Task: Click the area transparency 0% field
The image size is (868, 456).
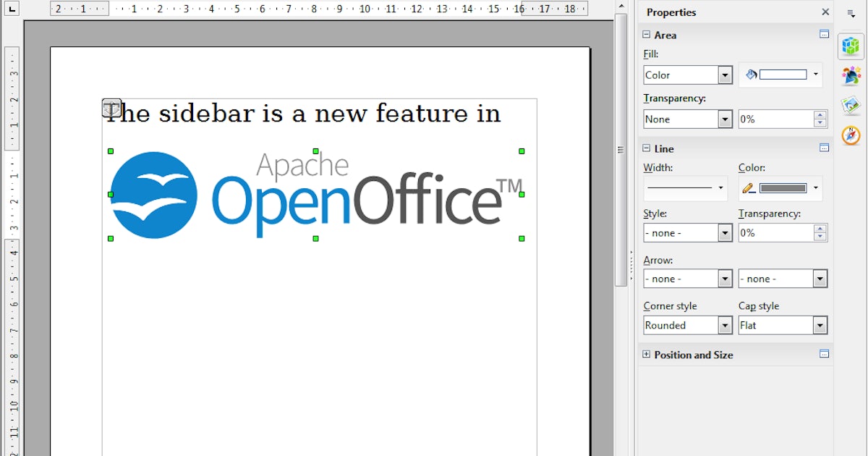Action: [775, 119]
